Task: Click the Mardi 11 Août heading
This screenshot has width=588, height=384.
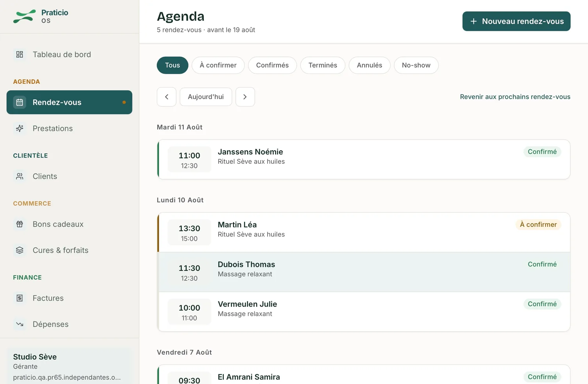Action: [x=180, y=127]
